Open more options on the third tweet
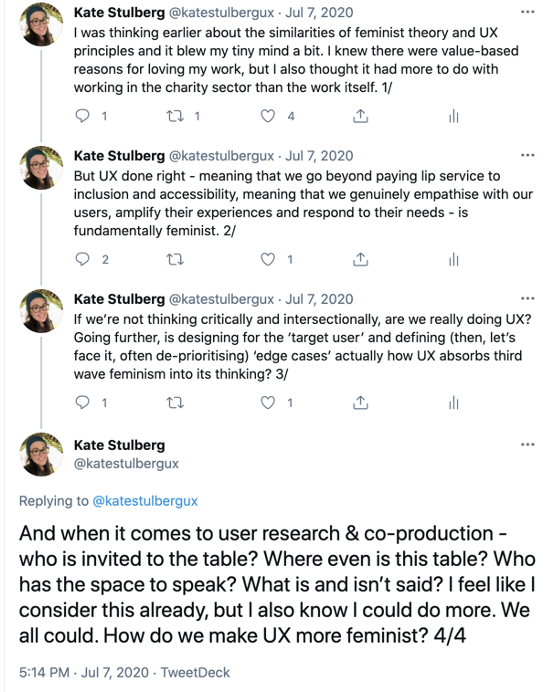Image resolution: width=550 pixels, height=692 pixels. 527,299
